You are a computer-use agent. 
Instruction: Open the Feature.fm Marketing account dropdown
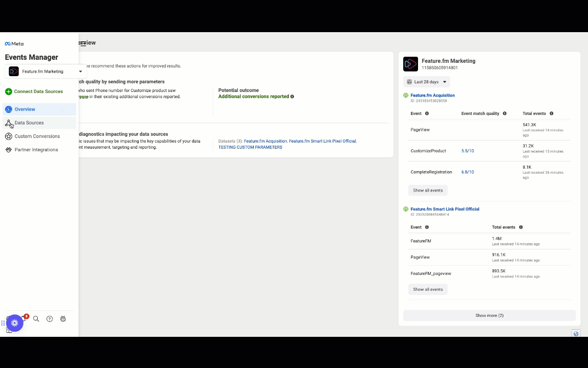46,72
